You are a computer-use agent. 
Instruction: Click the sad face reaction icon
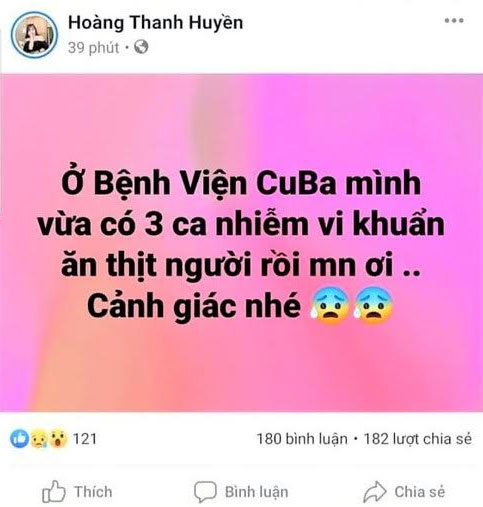[39, 439]
